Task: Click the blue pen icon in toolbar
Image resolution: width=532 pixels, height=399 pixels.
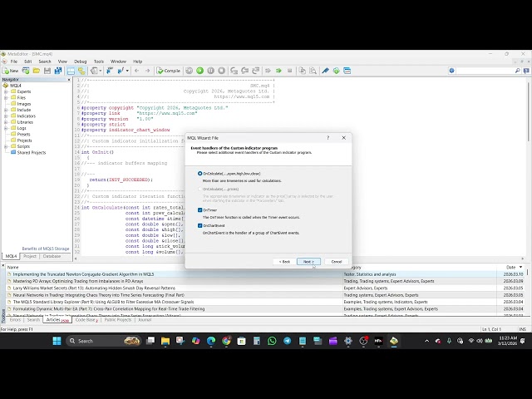Action: (x=325, y=71)
